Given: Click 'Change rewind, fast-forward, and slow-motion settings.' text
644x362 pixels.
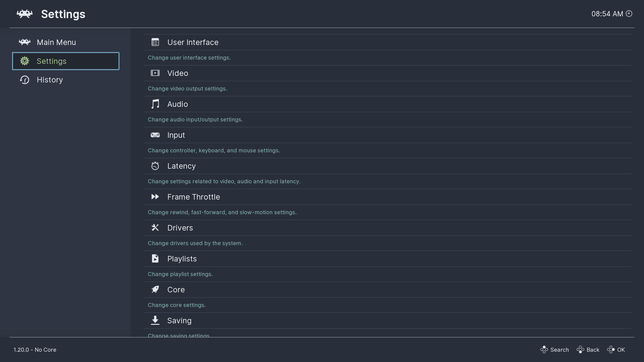Looking at the screenshot, I should [222, 212].
